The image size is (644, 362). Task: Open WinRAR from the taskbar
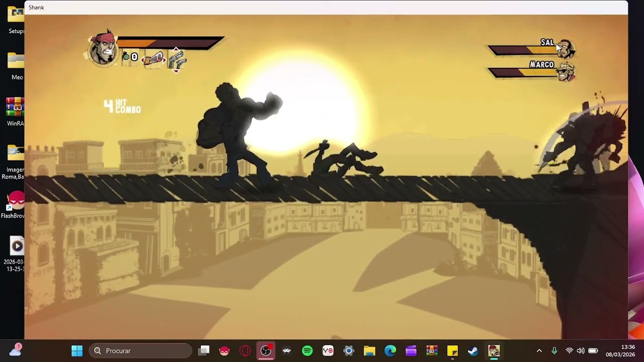tap(432, 351)
